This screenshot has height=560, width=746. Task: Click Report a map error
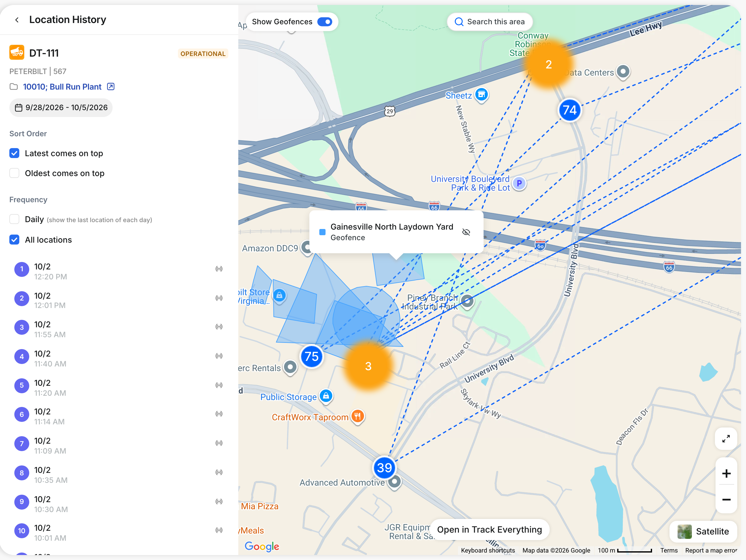(x=711, y=550)
